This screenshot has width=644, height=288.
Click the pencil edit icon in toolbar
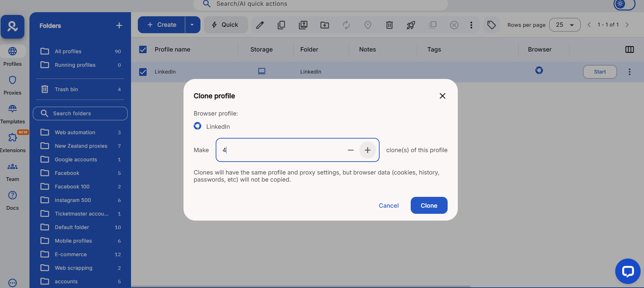[260, 25]
